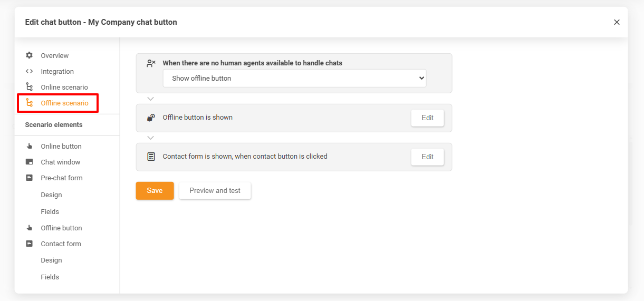Viewport: 644px width, 301px height.
Task: Click chevron below 'Offline button is shown'
Action: [x=151, y=138]
